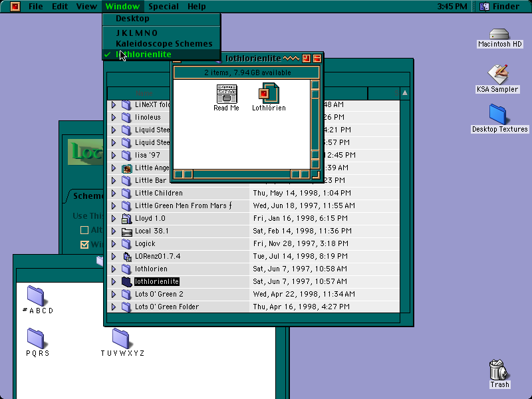
Task: Click the lothlorien folder icon
Action: pos(126,269)
